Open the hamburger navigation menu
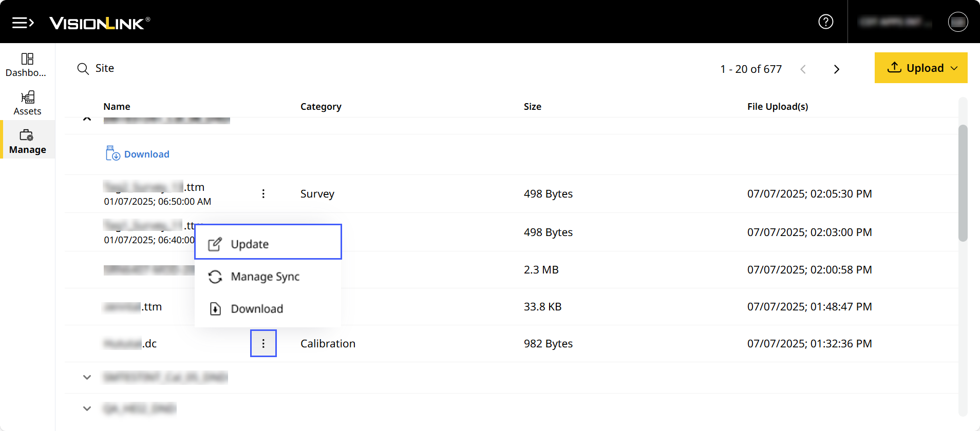 pos(23,23)
